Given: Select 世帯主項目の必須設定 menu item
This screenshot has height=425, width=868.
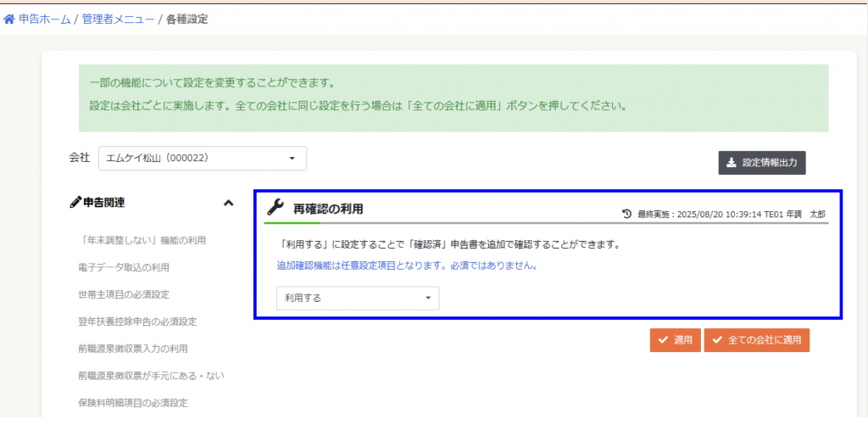Looking at the screenshot, I should point(124,294).
